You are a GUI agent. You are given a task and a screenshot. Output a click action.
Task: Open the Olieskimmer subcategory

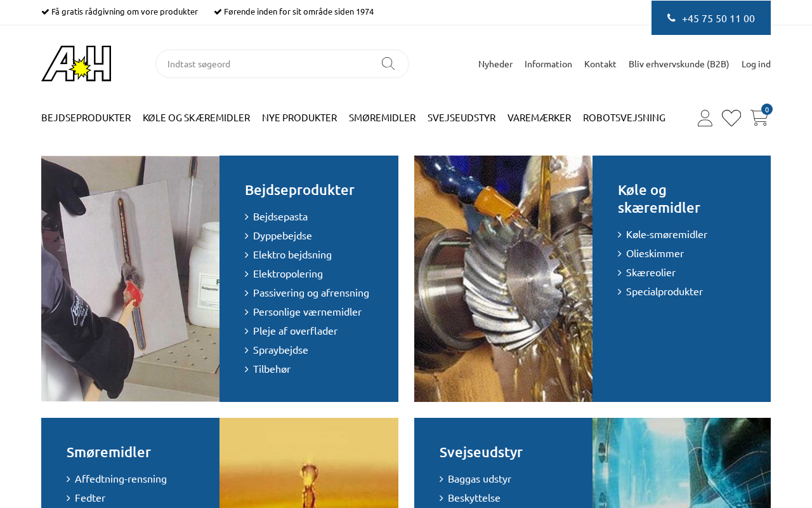point(655,253)
